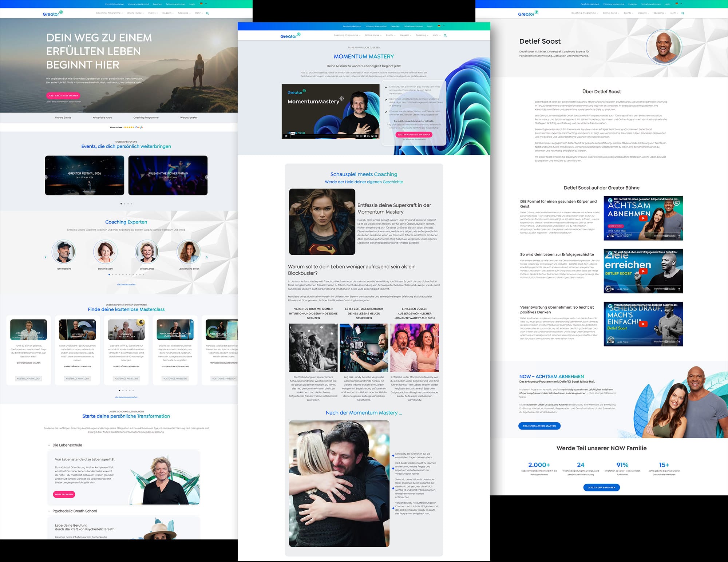Image resolution: width=728 pixels, height=562 pixels.
Task: Select 'Werde Speaker' tab below the homepage hero
Action: 189,118
